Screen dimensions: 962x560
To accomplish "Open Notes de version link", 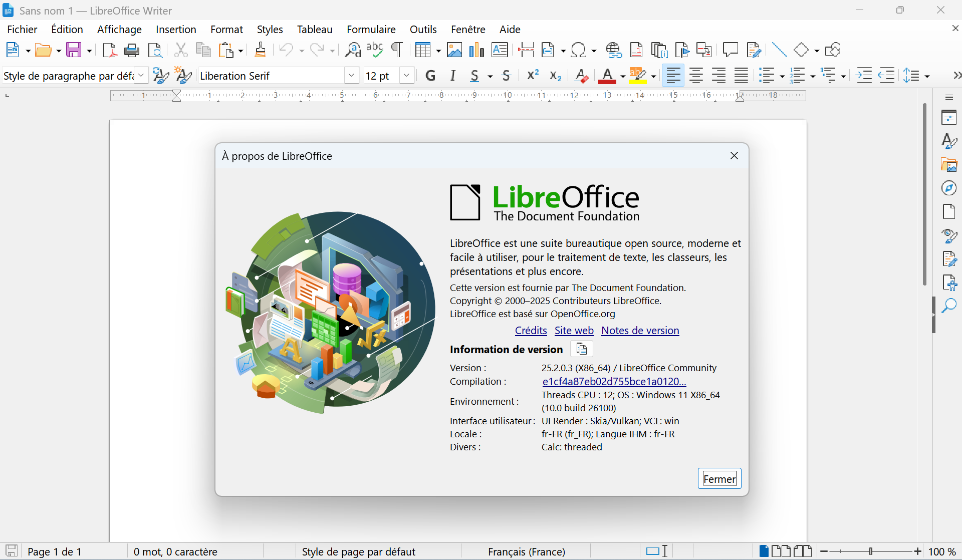I will (x=640, y=331).
